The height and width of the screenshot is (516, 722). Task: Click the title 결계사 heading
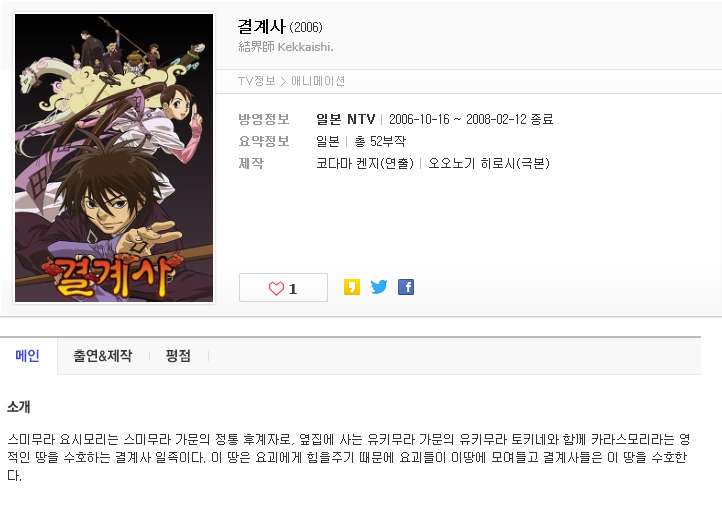(x=262, y=26)
